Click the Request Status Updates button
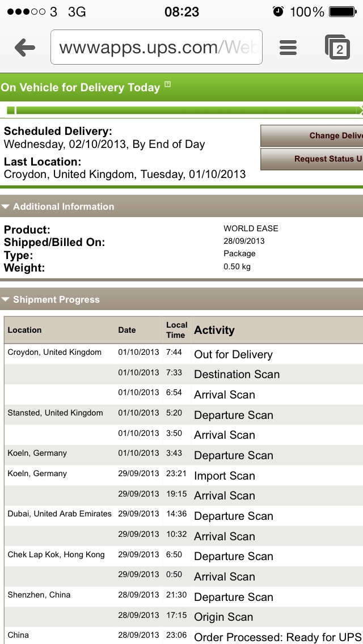The height and width of the screenshot is (644, 363). coord(311,159)
